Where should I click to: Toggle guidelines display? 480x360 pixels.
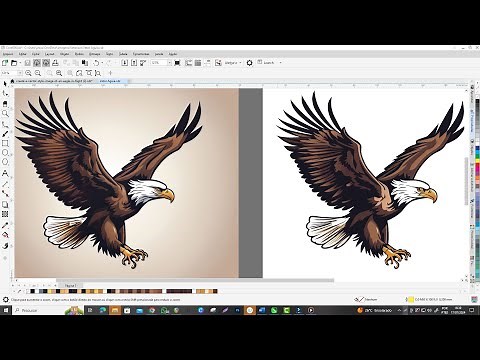coord(207,63)
